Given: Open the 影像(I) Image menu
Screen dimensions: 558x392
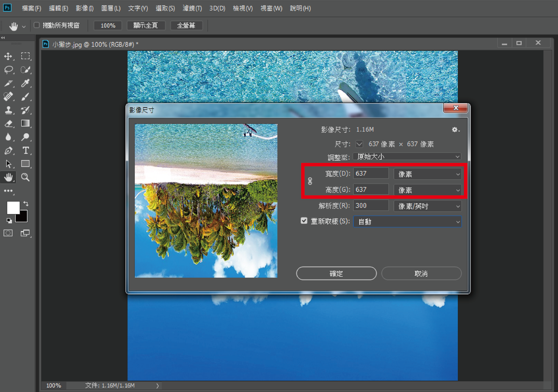Looking at the screenshot, I should point(85,8).
